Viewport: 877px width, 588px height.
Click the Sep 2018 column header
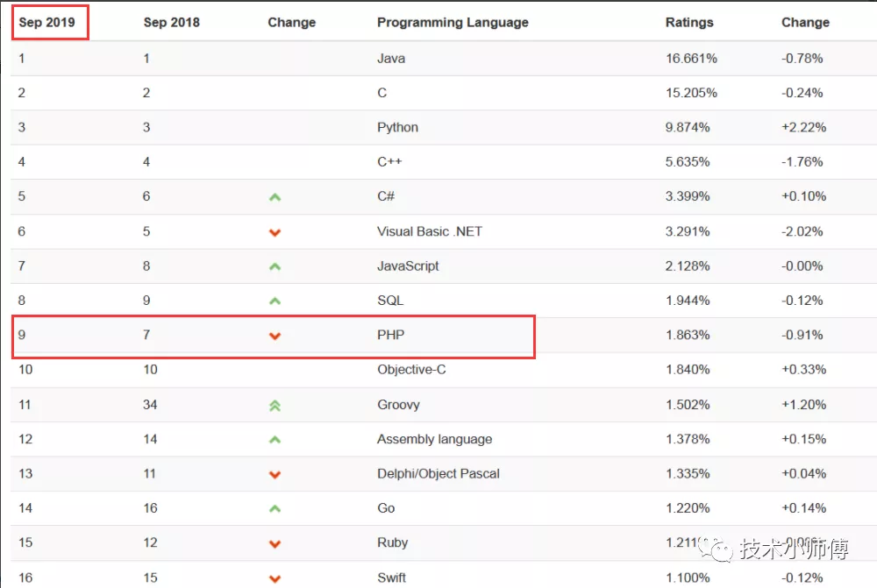171,22
